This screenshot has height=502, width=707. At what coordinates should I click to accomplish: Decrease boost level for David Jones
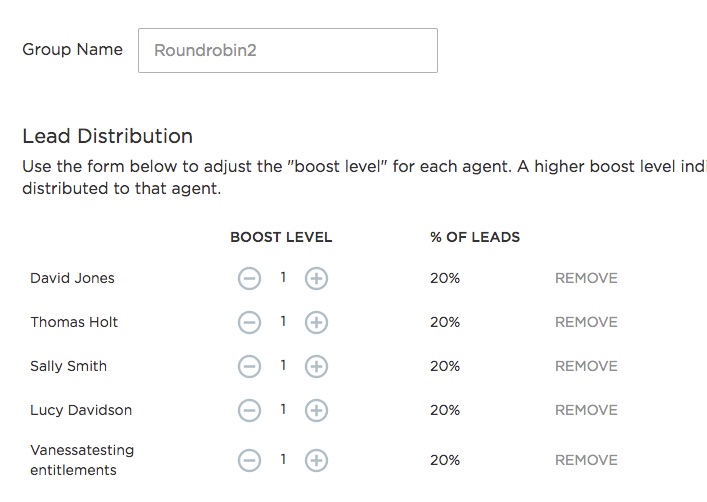250,278
